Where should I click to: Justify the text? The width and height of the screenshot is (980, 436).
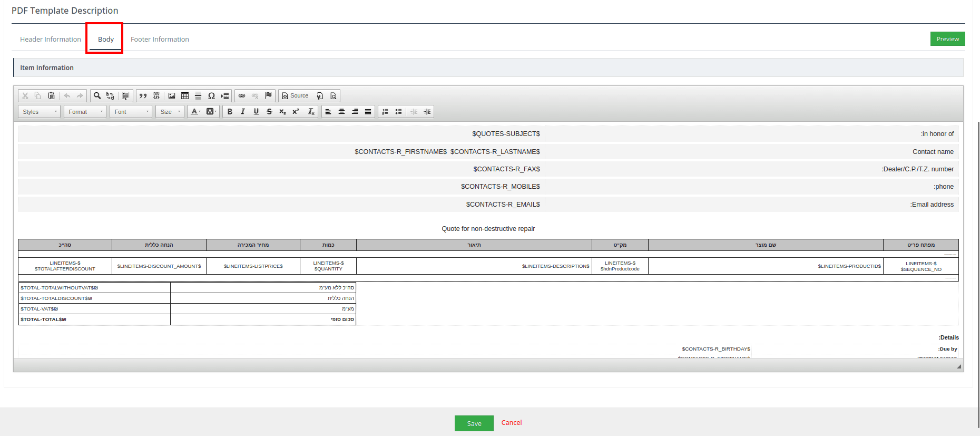pyautogui.click(x=368, y=111)
